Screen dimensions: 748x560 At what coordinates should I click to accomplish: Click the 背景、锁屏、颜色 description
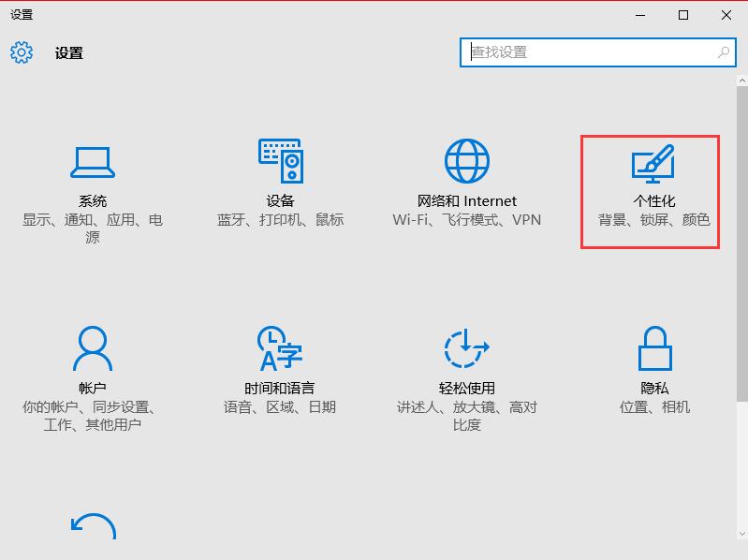click(x=654, y=219)
